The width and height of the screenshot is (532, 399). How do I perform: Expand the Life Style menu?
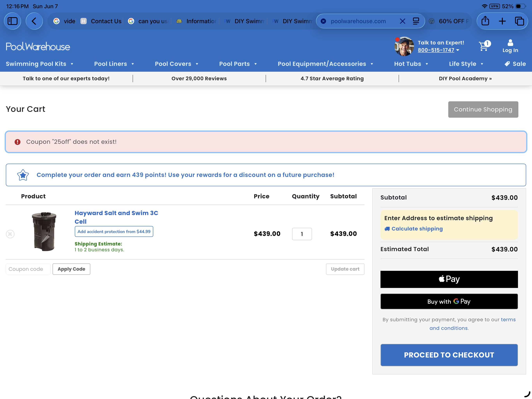tap(466, 64)
